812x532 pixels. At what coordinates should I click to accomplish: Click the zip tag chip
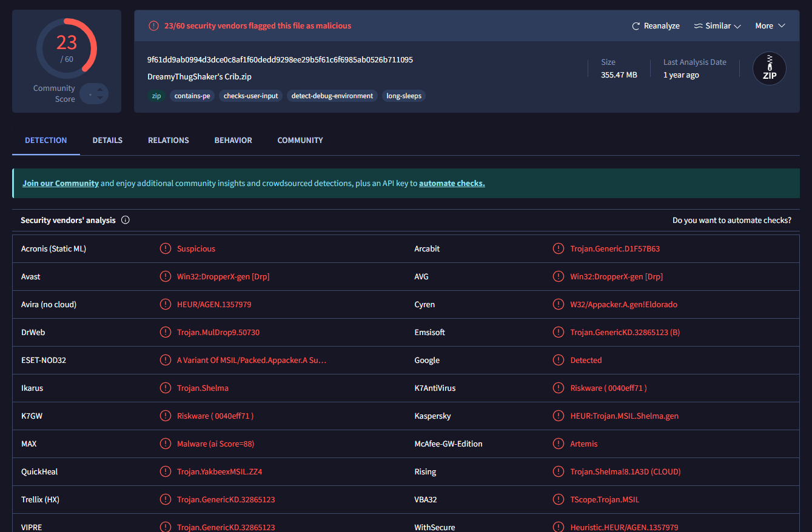[156, 96]
